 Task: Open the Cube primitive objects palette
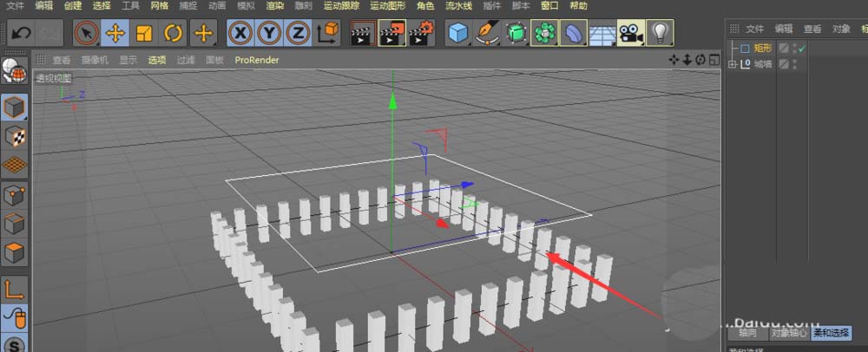[458, 34]
